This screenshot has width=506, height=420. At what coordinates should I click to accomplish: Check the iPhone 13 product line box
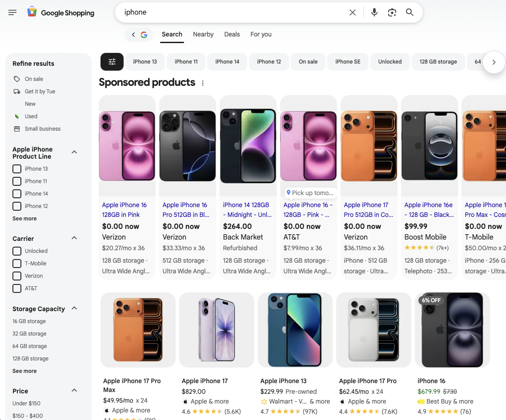pos(17,169)
